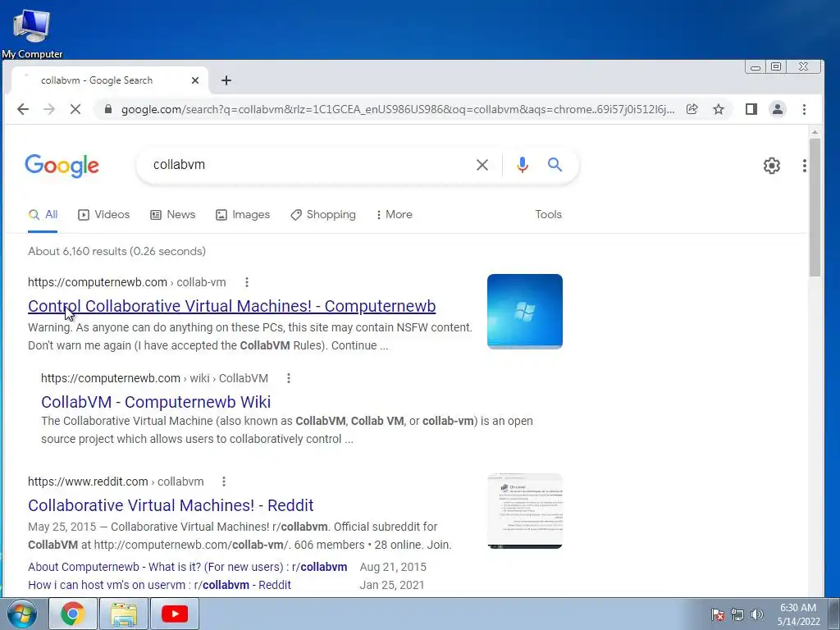Go back to the previous page
840x630 pixels.
22,109
